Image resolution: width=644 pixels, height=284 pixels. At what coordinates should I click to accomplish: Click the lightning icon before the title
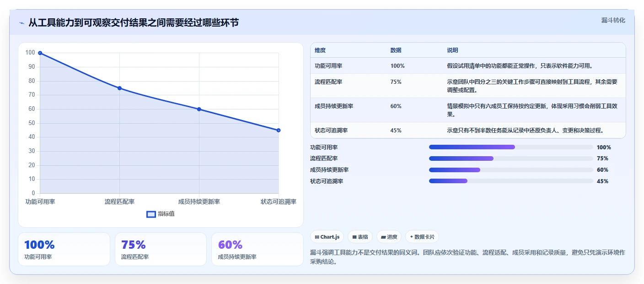21,23
